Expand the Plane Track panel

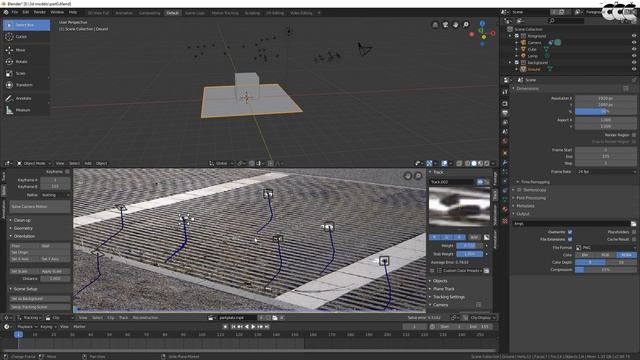(x=444, y=289)
